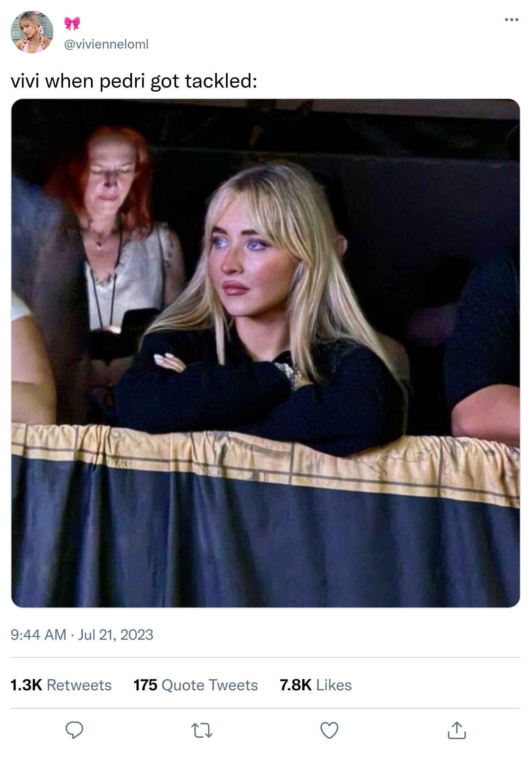Visit the @vivienneloml handle link
The image size is (532, 763).
point(106,44)
